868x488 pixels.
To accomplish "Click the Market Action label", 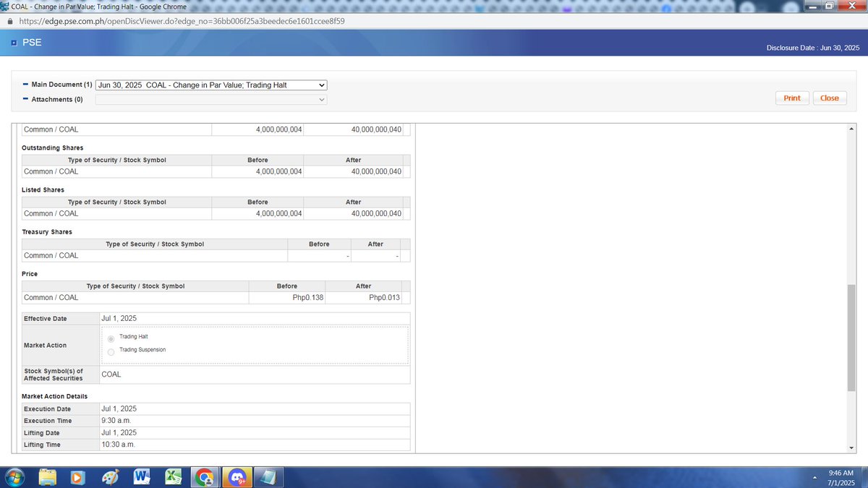I will pyautogui.click(x=45, y=345).
